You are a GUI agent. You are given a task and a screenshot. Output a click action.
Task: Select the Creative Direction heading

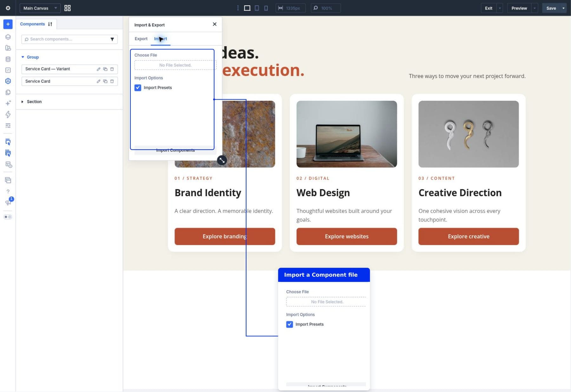tap(460, 193)
